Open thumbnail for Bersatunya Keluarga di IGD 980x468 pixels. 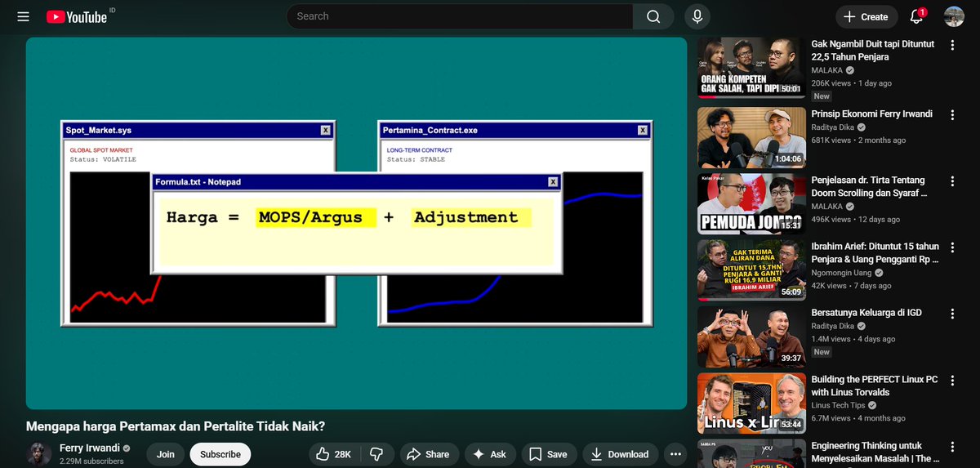[x=751, y=337]
